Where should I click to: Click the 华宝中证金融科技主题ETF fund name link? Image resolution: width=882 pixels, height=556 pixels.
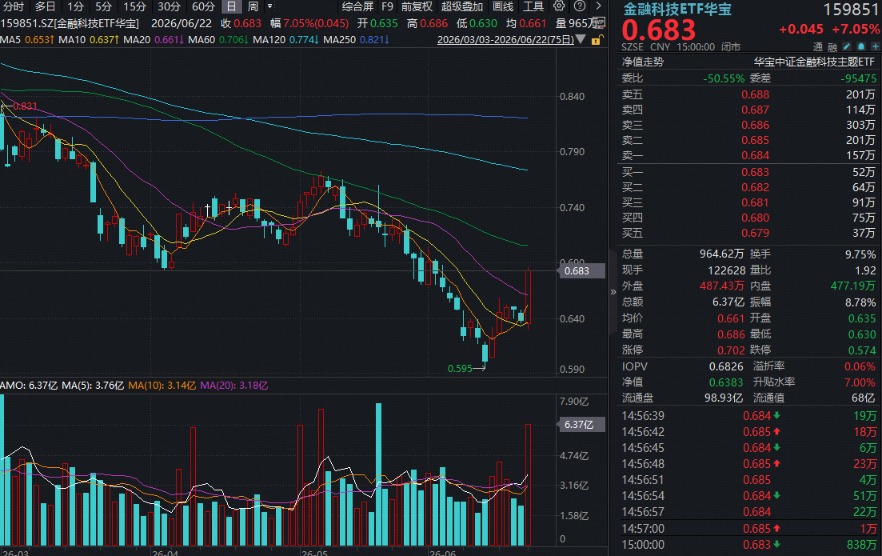click(814, 62)
